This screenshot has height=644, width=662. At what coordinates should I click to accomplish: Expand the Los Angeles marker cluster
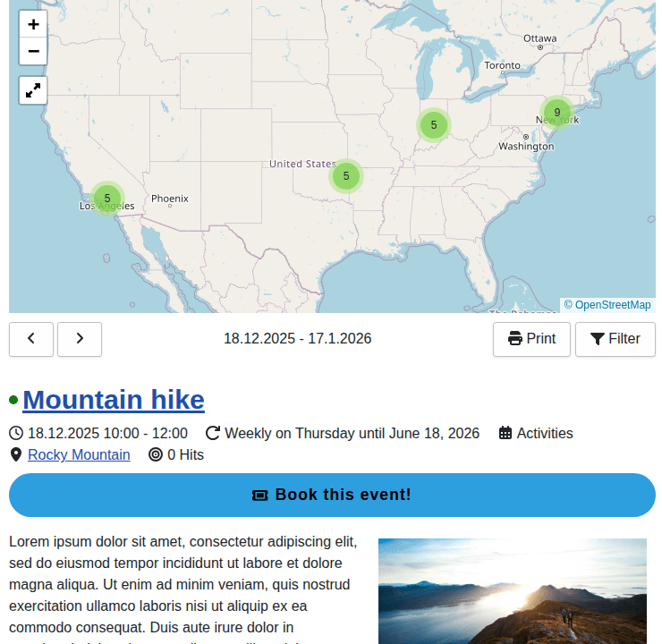[106, 198]
